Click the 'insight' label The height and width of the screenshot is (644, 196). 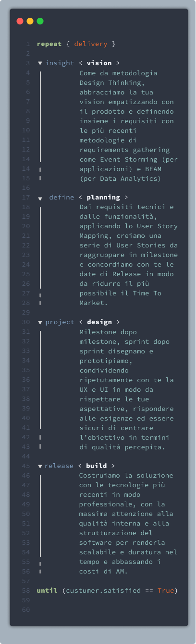tap(60, 63)
